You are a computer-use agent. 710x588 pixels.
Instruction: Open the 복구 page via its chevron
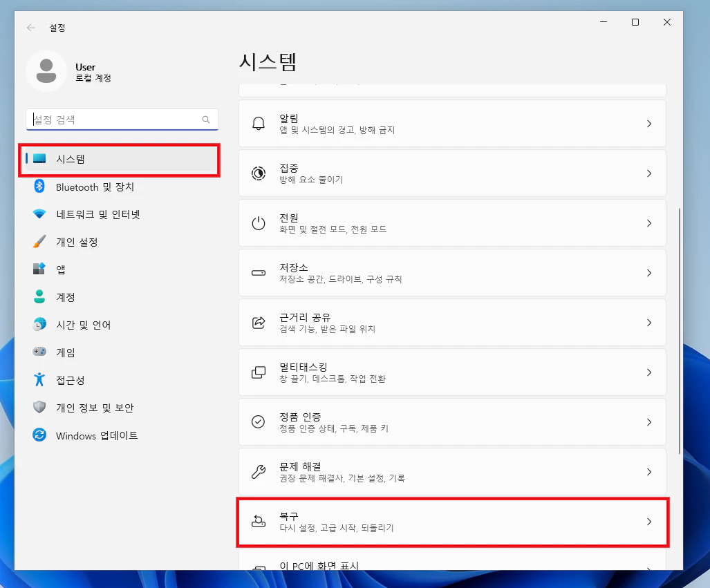648,521
